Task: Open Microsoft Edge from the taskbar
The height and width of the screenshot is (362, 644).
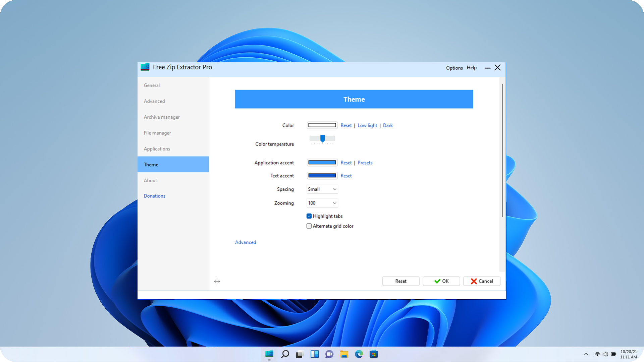Action: [359, 354]
